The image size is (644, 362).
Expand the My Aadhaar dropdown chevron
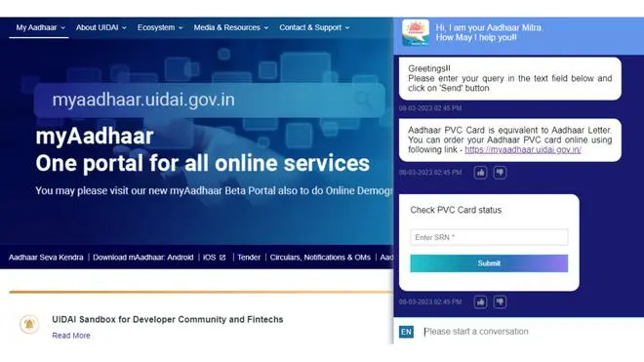pyautogui.click(x=62, y=28)
